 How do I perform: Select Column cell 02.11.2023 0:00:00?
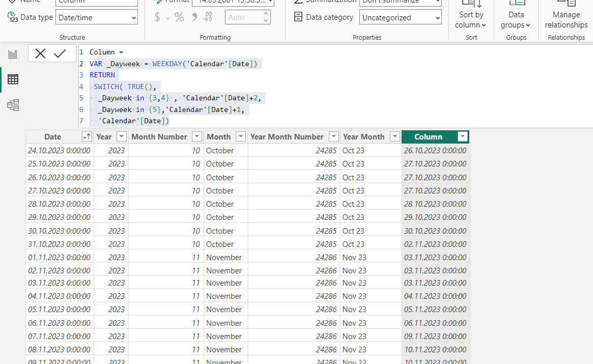click(x=435, y=244)
